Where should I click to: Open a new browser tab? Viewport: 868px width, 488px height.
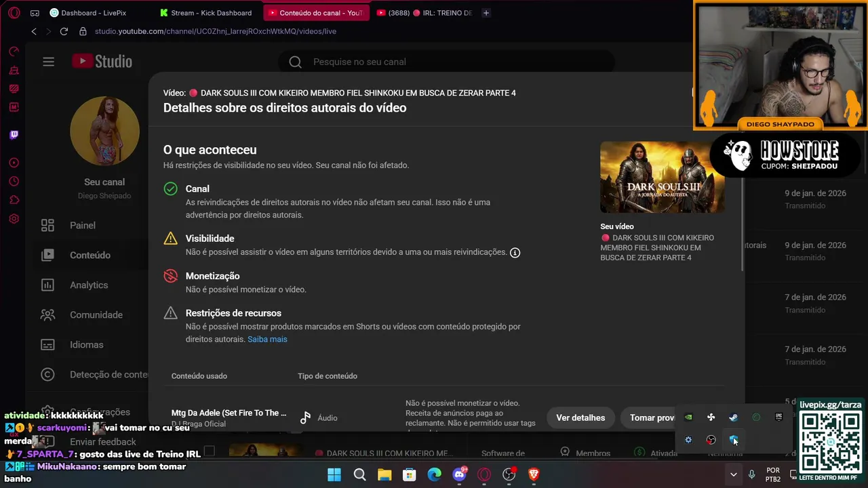486,13
